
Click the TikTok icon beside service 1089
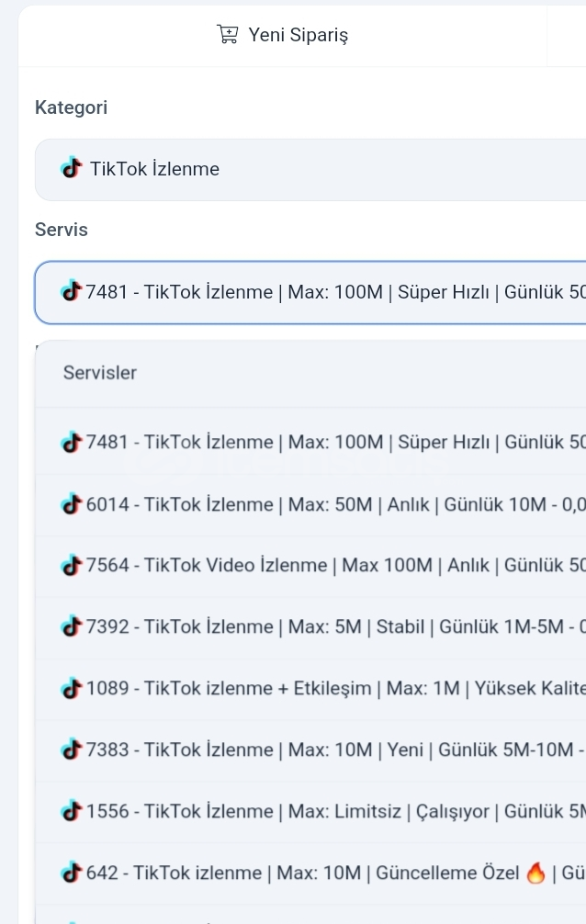tap(72, 688)
